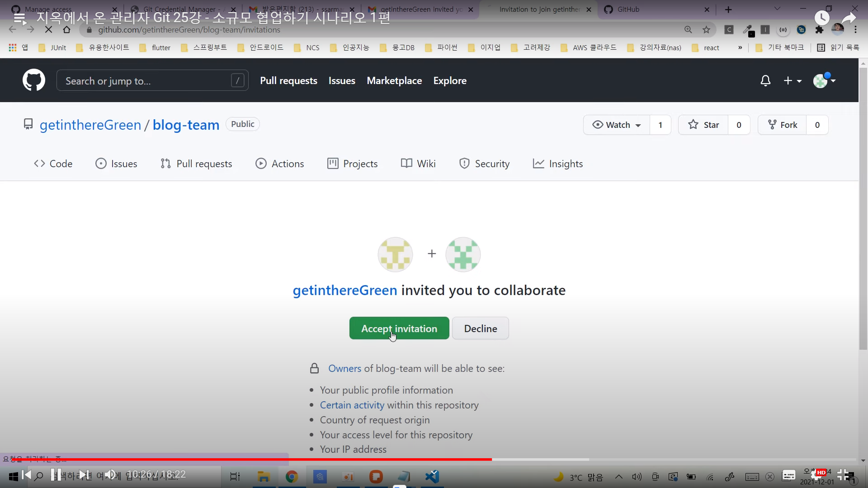Screen dimensions: 868x488
Task: Decline the collaboration invitation
Action: [x=481, y=328]
